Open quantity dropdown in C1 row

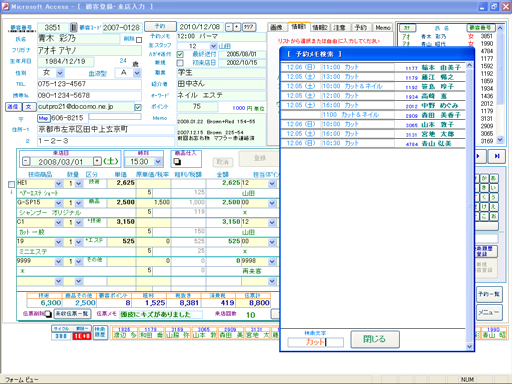(78, 223)
